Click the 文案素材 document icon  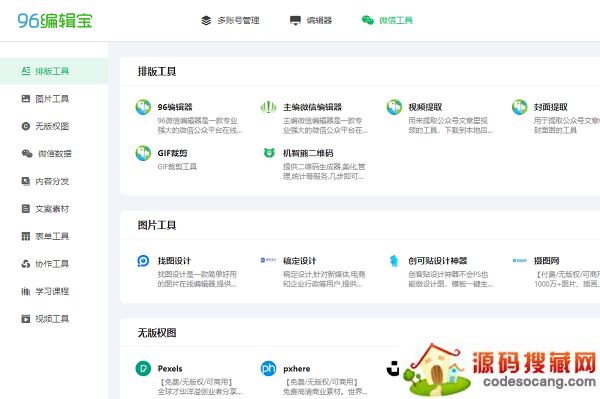click(26, 209)
